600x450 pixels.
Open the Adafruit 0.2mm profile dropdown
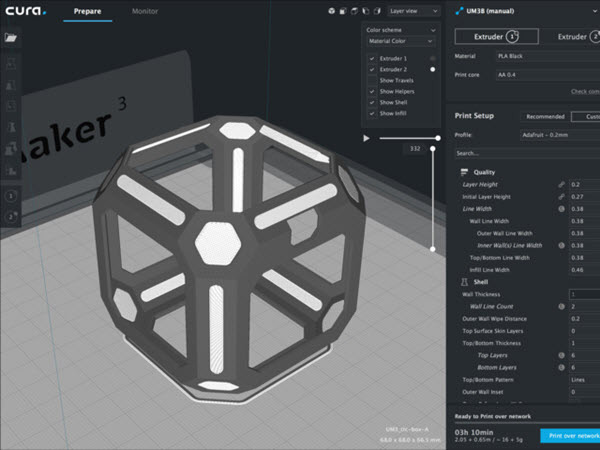tap(556, 135)
